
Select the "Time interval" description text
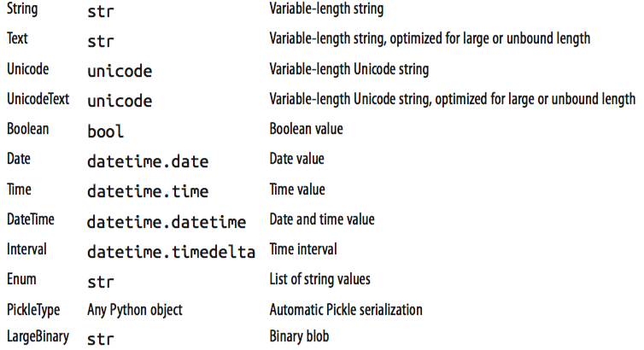(302, 249)
